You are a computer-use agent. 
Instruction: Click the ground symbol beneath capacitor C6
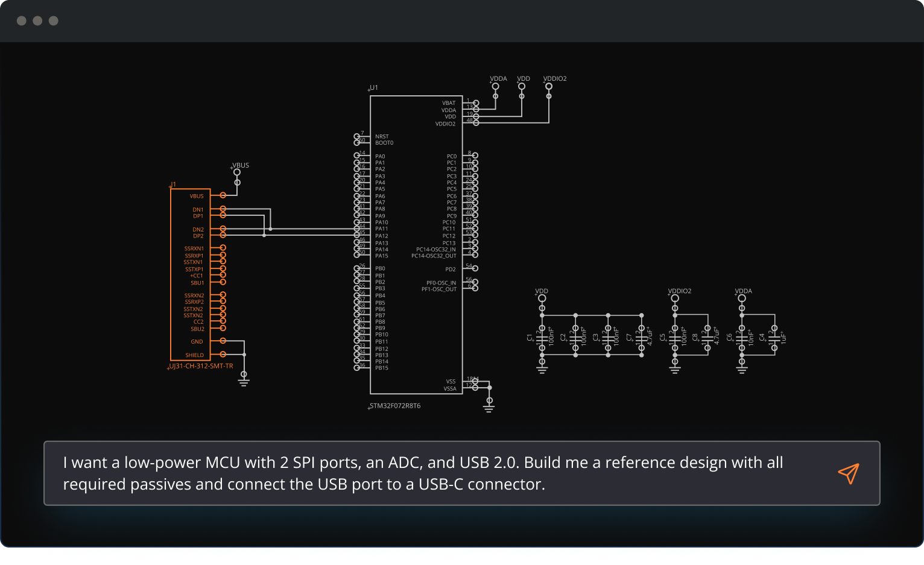tap(742, 367)
